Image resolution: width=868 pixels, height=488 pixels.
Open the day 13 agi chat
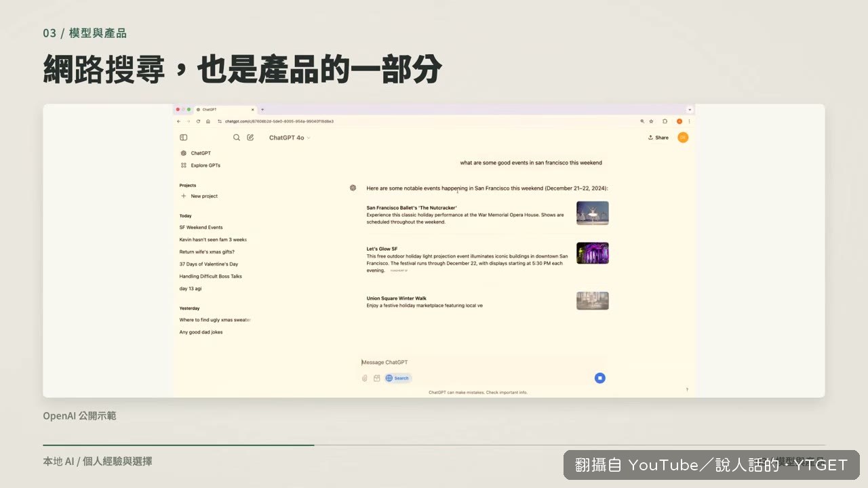pyautogui.click(x=191, y=289)
